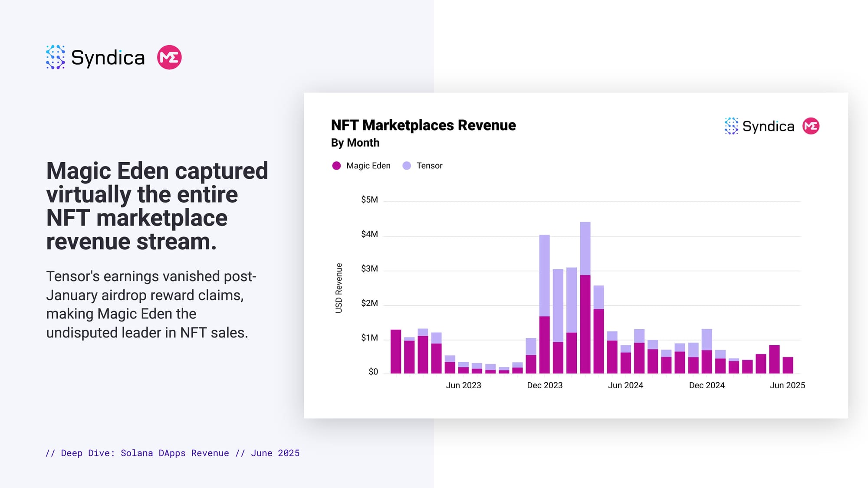This screenshot has height=488, width=868.
Task: Click the Syndica icon inside the chart card
Action: click(731, 126)
